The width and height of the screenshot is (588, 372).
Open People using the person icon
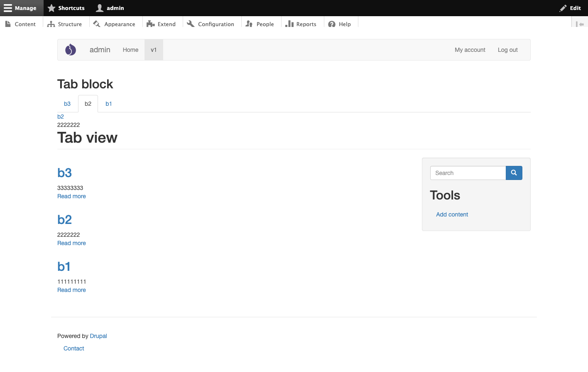click(x=249, y=24)
